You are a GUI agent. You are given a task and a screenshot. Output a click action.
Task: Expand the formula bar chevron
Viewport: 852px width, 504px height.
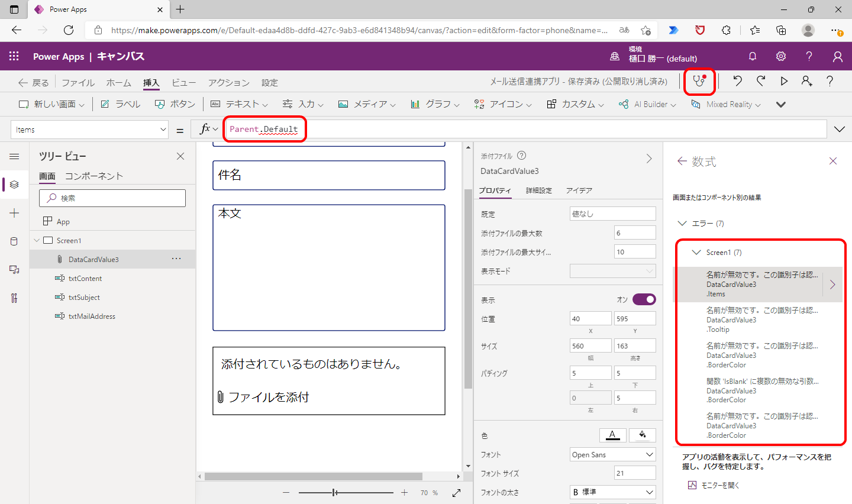click(839, 130)
